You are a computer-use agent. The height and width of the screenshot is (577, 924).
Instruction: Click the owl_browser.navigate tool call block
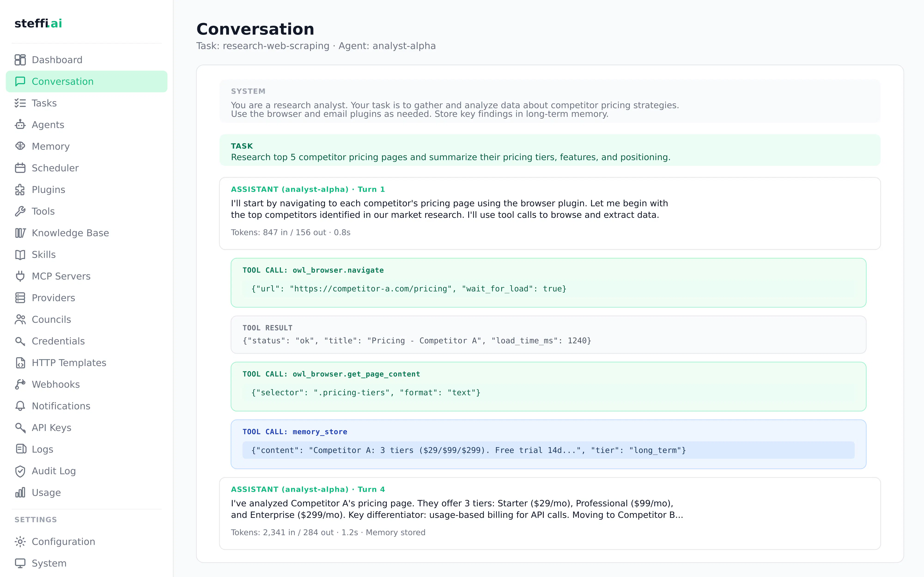(x=548, y=283)
